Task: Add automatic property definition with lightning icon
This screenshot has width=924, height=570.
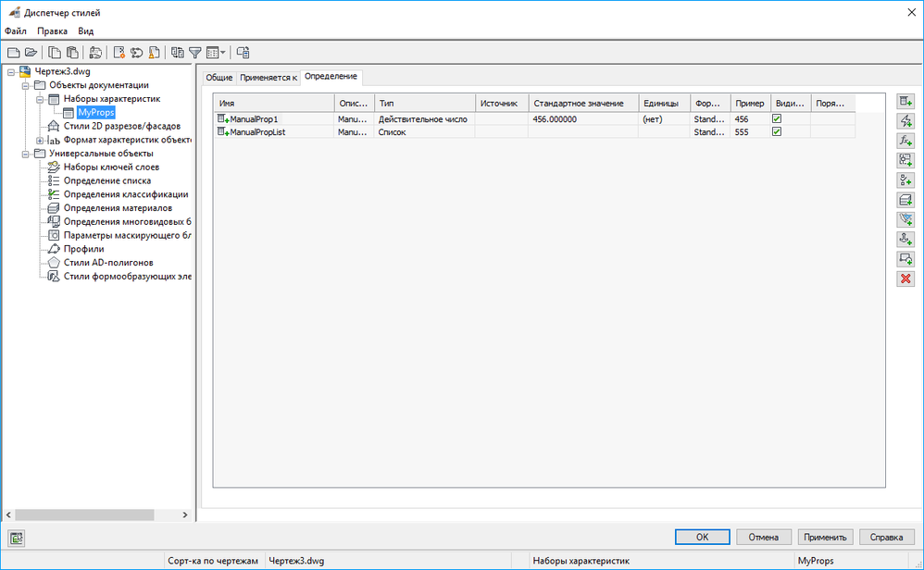Action: point(905,120)
